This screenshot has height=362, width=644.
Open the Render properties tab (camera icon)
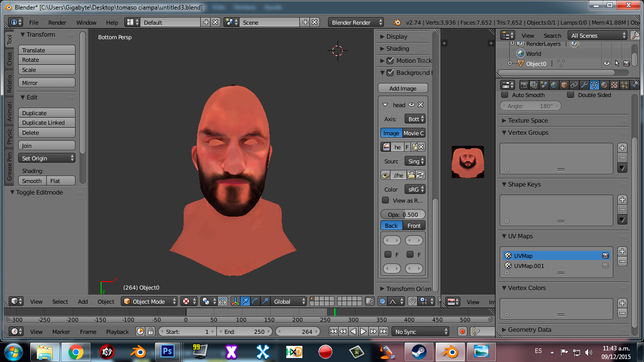point(524,85)
